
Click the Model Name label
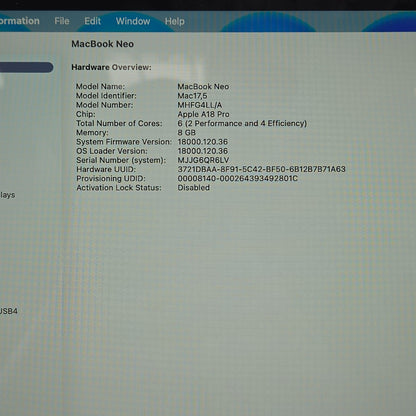(100, 86)
